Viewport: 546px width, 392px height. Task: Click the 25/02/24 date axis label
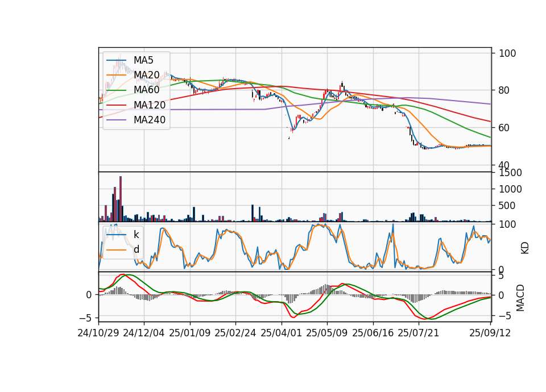(235, 333)
